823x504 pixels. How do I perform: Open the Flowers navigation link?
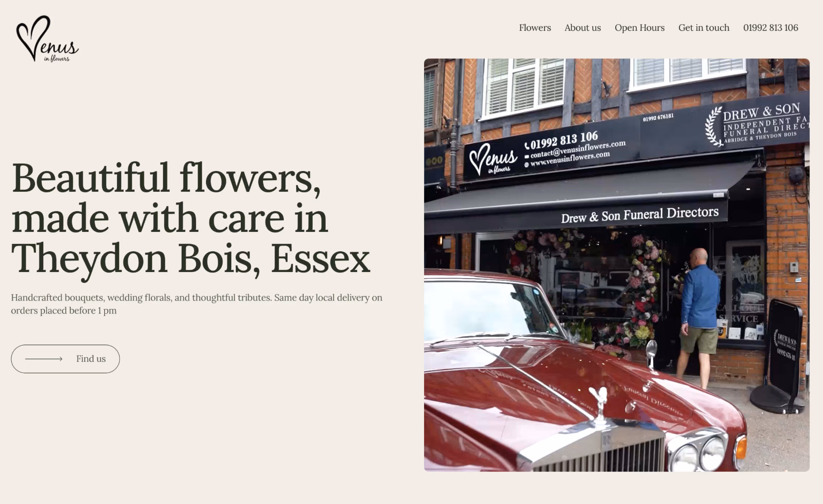535,28
